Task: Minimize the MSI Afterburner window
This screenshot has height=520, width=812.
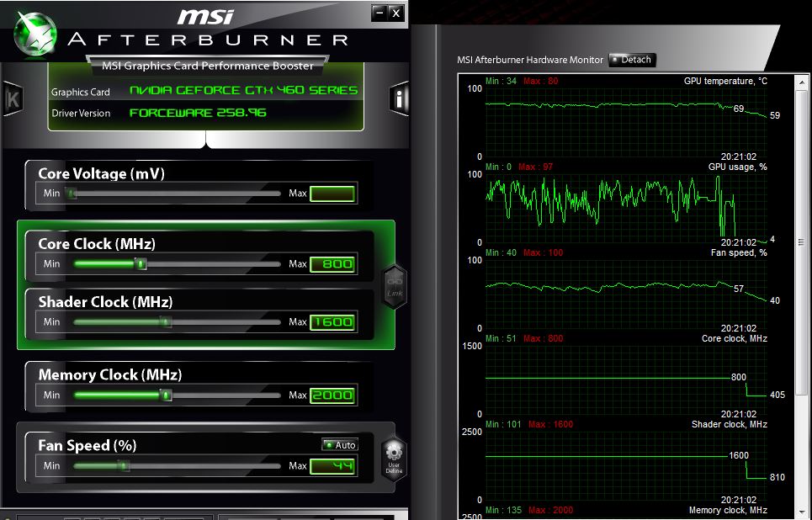Action: point(379,13)
